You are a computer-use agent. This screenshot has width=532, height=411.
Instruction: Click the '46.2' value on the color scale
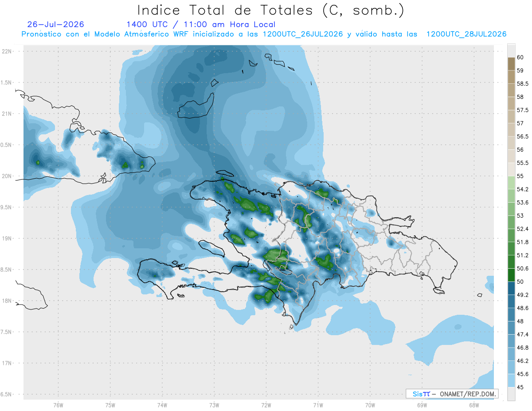[x=523, y=361]
